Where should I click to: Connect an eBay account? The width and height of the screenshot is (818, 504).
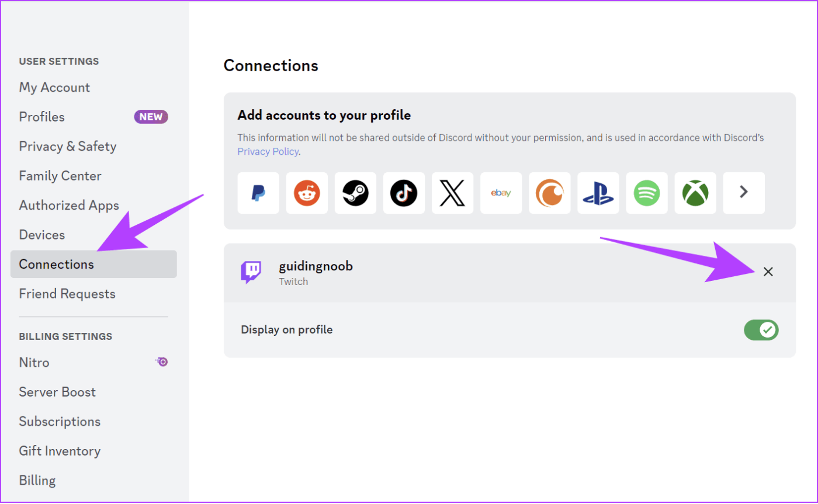coord(501,193)
